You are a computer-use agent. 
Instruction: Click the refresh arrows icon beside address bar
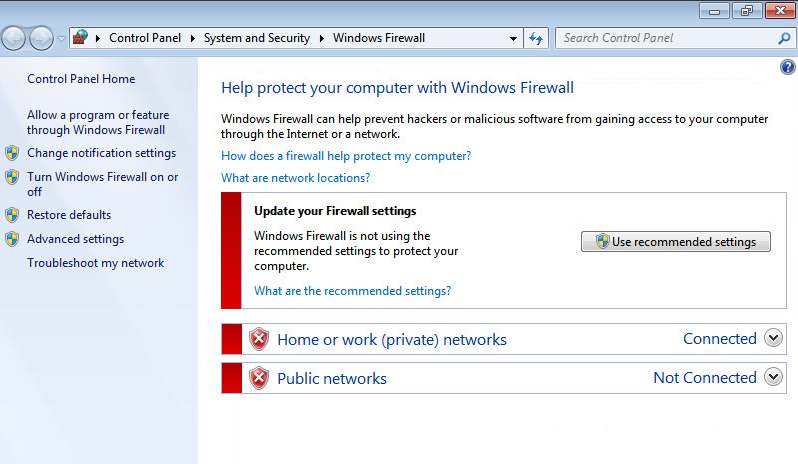pyautogui.click(x=536, y=38)
